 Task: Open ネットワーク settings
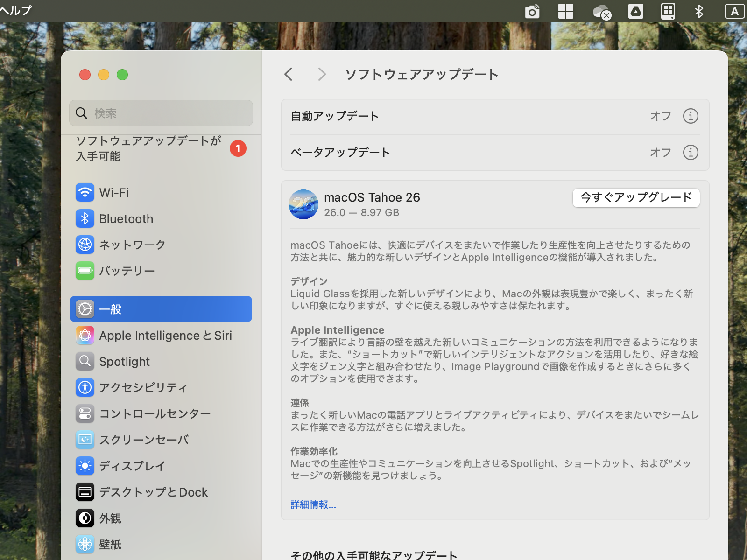tap(132, 245)
